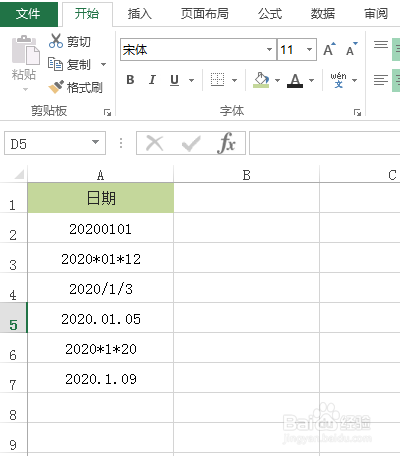This screenshot has width=400, height=456.
Task: Switch to the 公式 ribbon tab
Action: tap(270, 14)
